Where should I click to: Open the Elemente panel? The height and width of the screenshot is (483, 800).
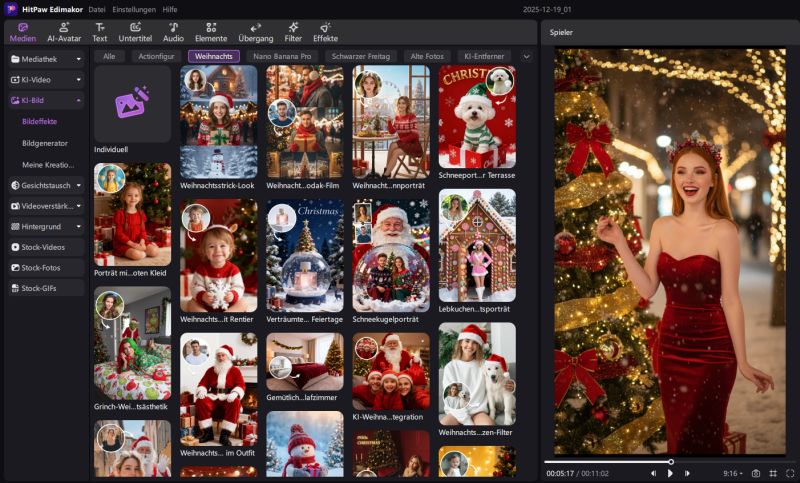[211, 32]
